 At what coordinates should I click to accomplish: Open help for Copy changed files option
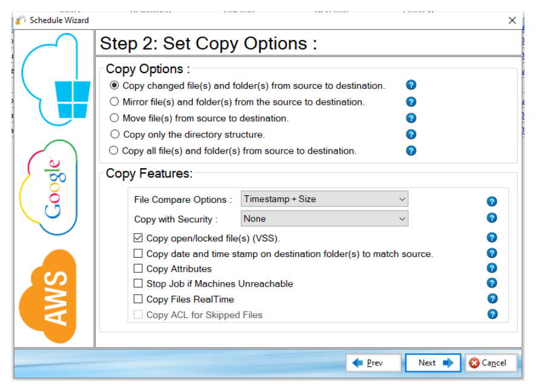coord(411,85)
